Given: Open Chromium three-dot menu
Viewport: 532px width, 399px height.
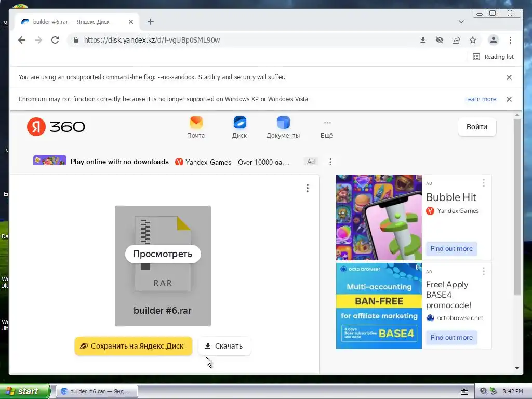Looking at the screenshot, I should [x=510, y=40].
